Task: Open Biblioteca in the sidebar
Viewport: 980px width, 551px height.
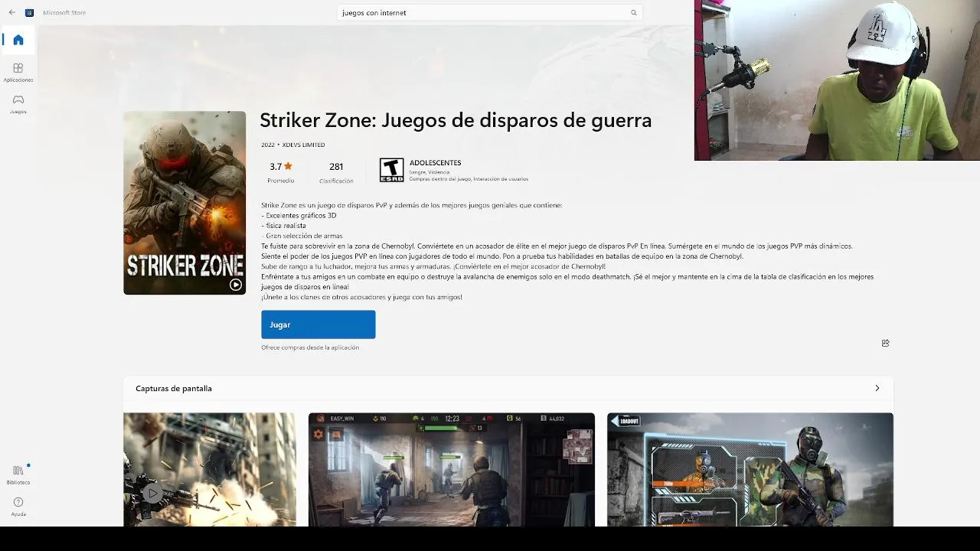Action: pos(18,474)
